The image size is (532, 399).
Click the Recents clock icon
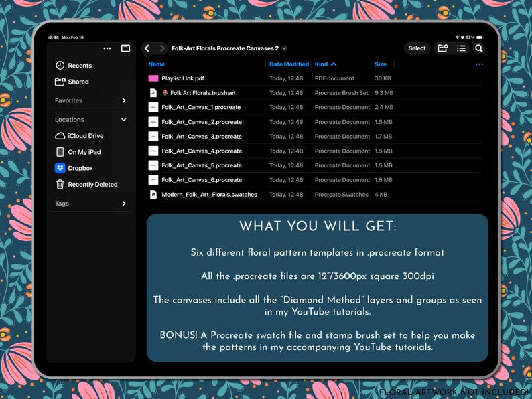(x=60, y=66)
